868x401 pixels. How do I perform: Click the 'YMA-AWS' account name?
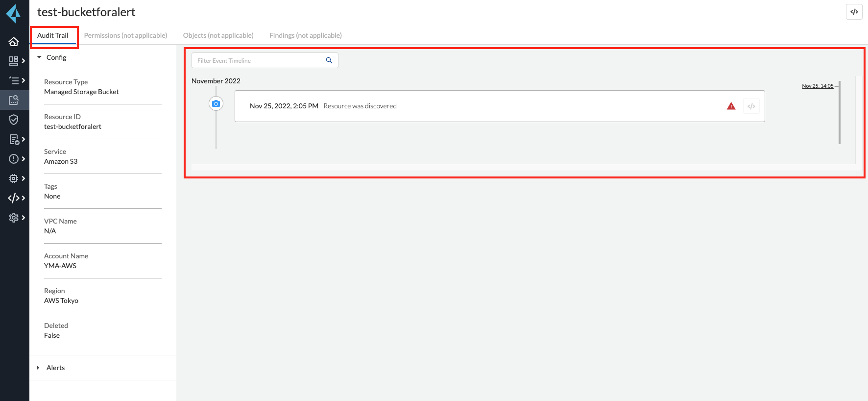60,266
